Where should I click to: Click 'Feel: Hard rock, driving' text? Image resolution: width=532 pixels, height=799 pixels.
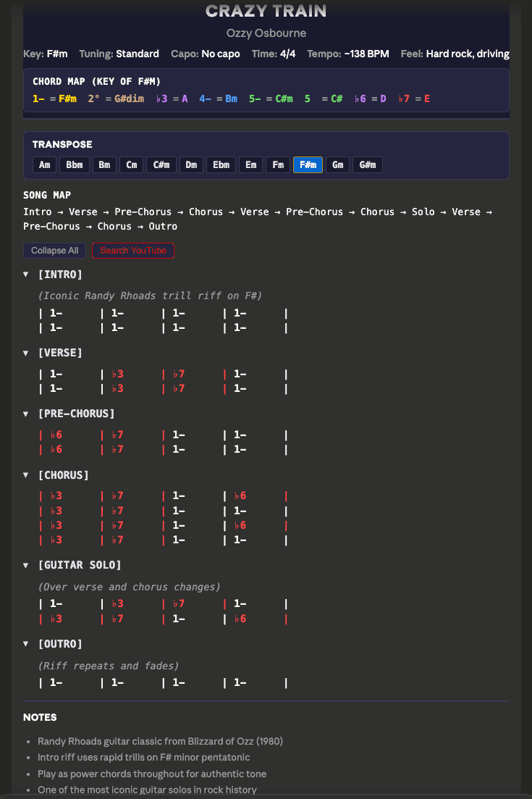tap(455, 54)
